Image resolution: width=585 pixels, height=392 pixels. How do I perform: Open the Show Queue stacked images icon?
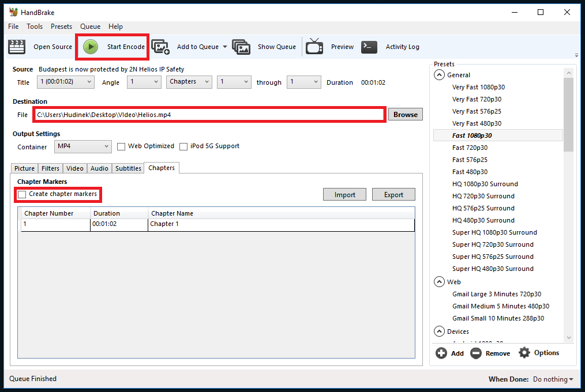coord(241,47)
